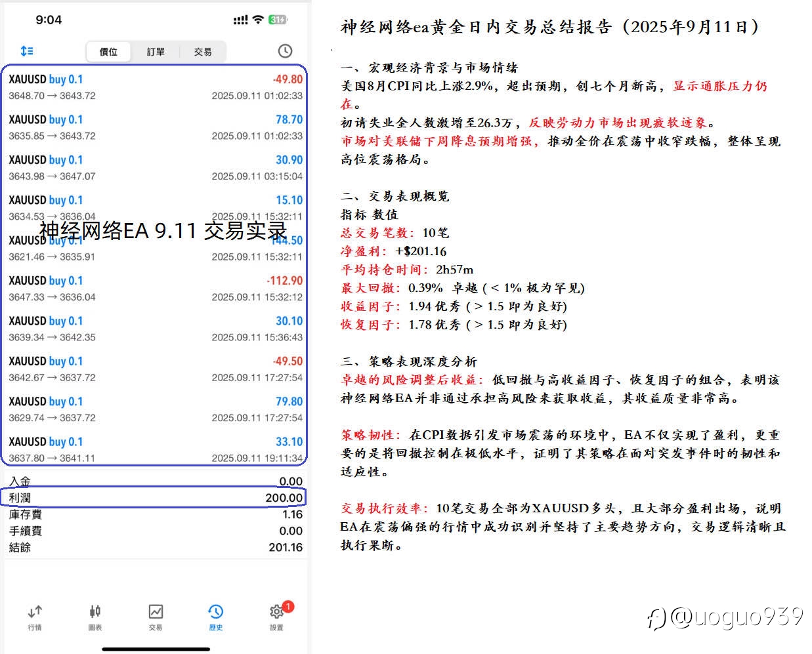Tap the sort arrows icon at top left
Image resolution: width=812 pixels, height=654 pixels.
pos(27,51)
